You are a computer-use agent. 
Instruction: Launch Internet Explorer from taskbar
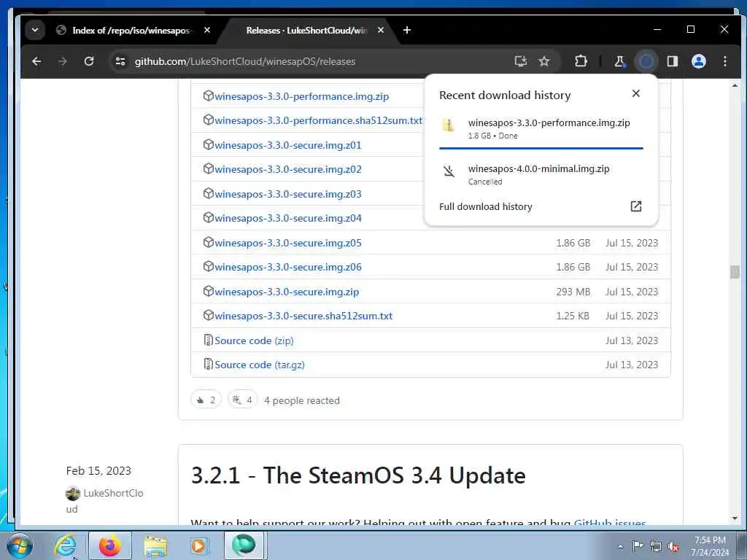point(65,545)
